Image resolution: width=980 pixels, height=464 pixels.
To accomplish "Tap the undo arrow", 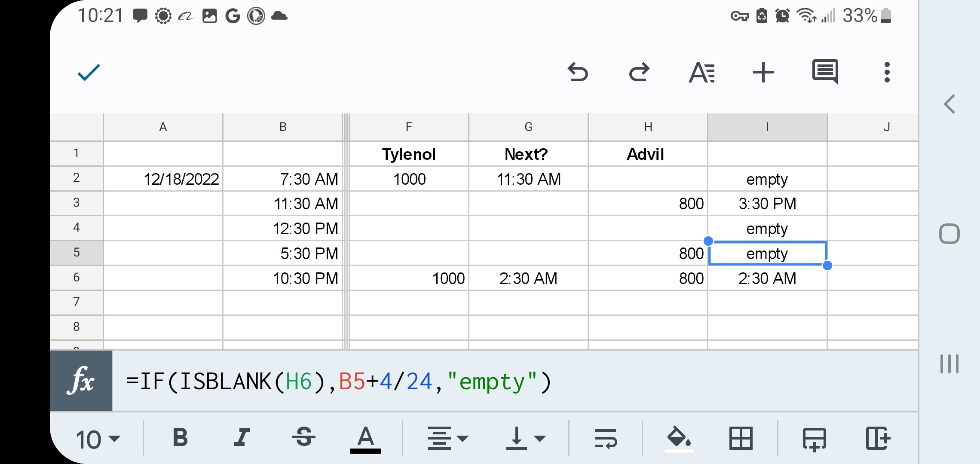I will [578, 72].
